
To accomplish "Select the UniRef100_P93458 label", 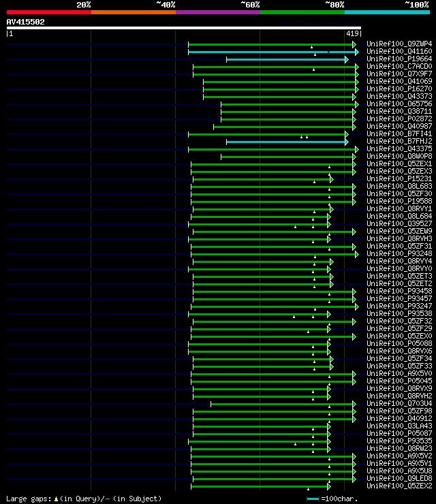I will pos(399,292).
